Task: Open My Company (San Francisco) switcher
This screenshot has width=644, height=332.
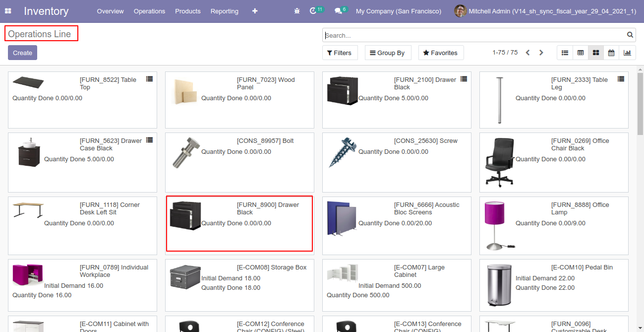Action: click(399, 11)
